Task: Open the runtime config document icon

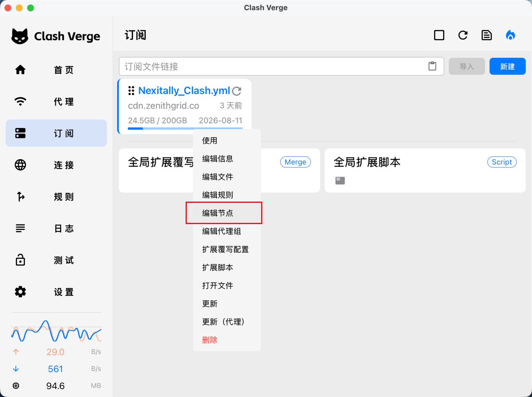Action: pos(487,35)
